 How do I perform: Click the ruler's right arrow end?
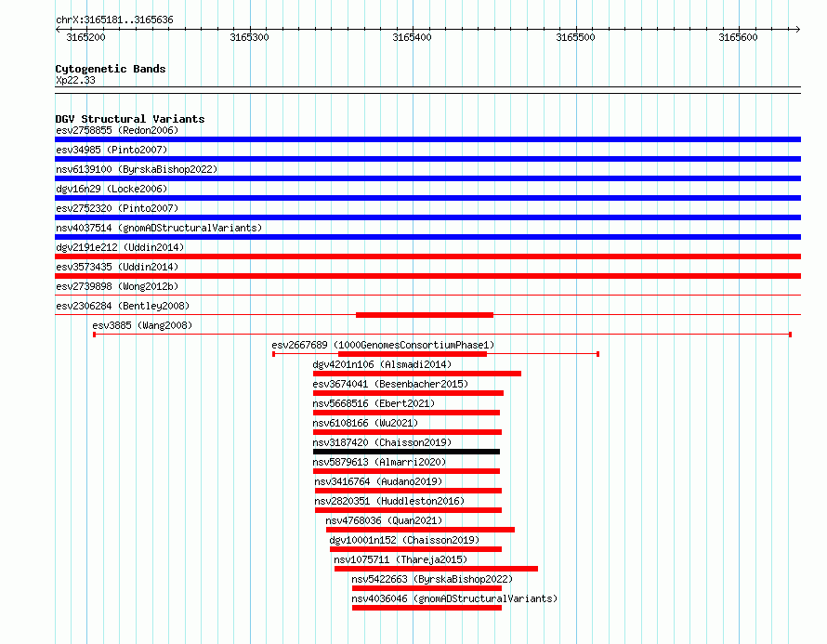click(798, 30)
